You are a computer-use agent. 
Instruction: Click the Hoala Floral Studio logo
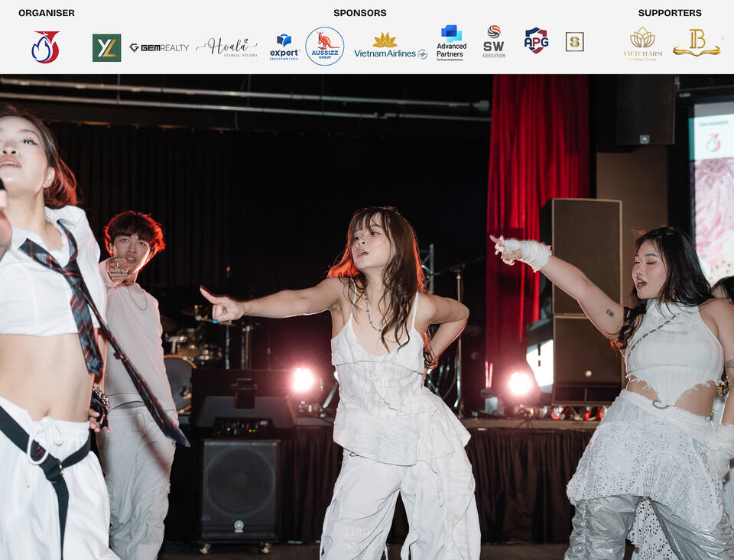click(x=227, y=47)
